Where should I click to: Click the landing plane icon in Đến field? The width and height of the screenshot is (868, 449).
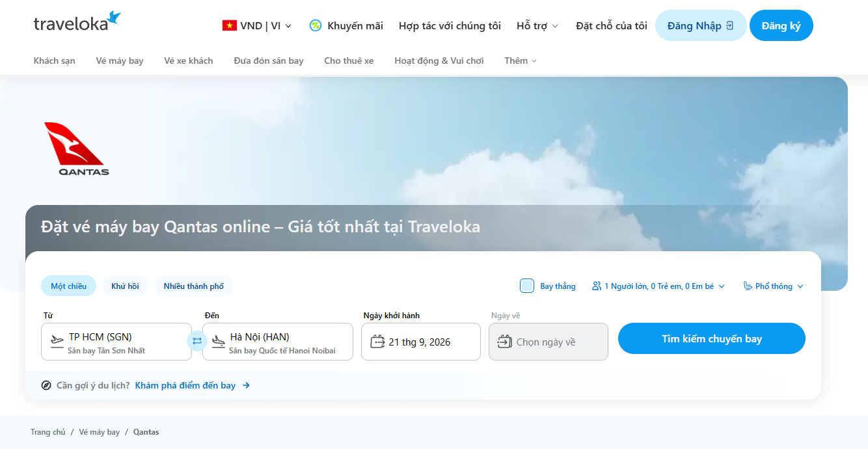click(219, 341)
